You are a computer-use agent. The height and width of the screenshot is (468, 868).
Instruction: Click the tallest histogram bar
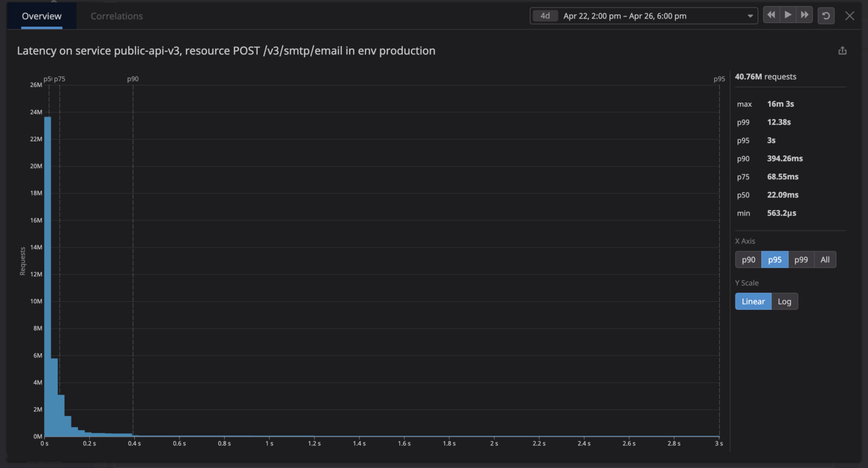tap(47, 276)
